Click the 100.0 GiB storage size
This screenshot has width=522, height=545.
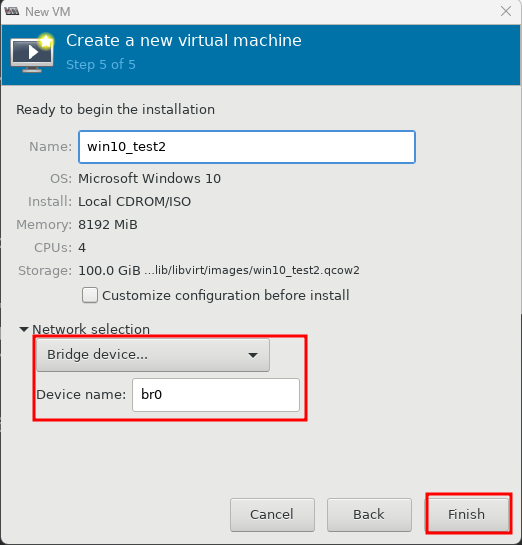pos(109,270)
